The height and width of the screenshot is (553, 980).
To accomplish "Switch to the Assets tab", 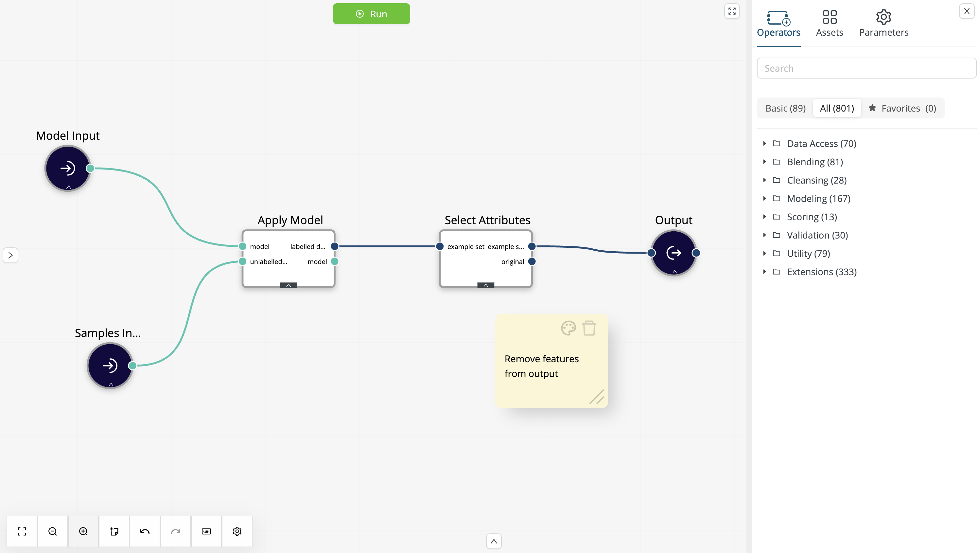I will coord(829,24).
